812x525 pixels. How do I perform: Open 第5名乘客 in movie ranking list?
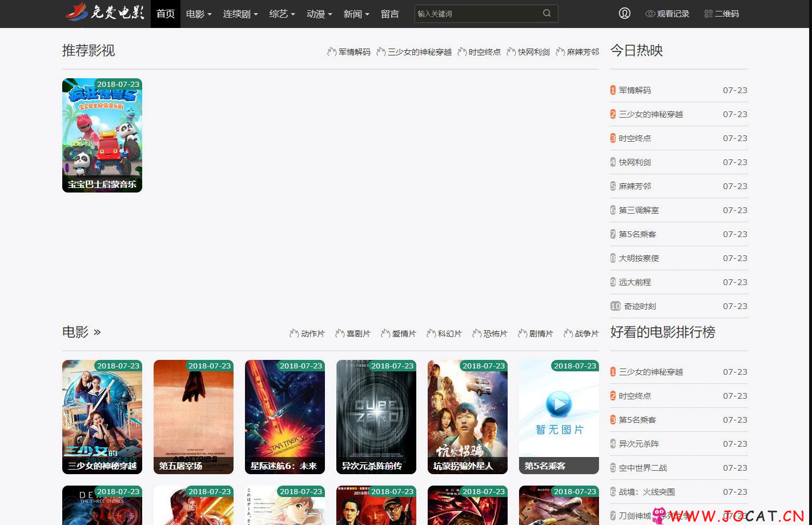pos(637,420)
